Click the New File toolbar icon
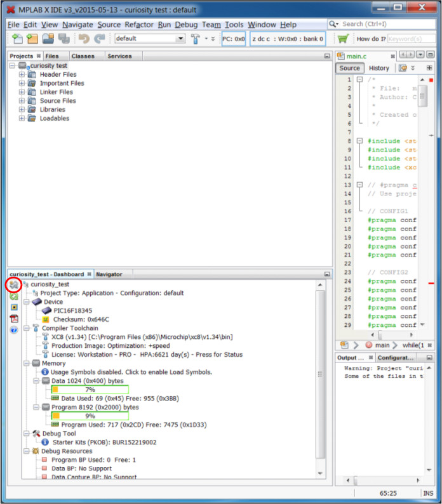442x504 pixels. tap(17, 39)
